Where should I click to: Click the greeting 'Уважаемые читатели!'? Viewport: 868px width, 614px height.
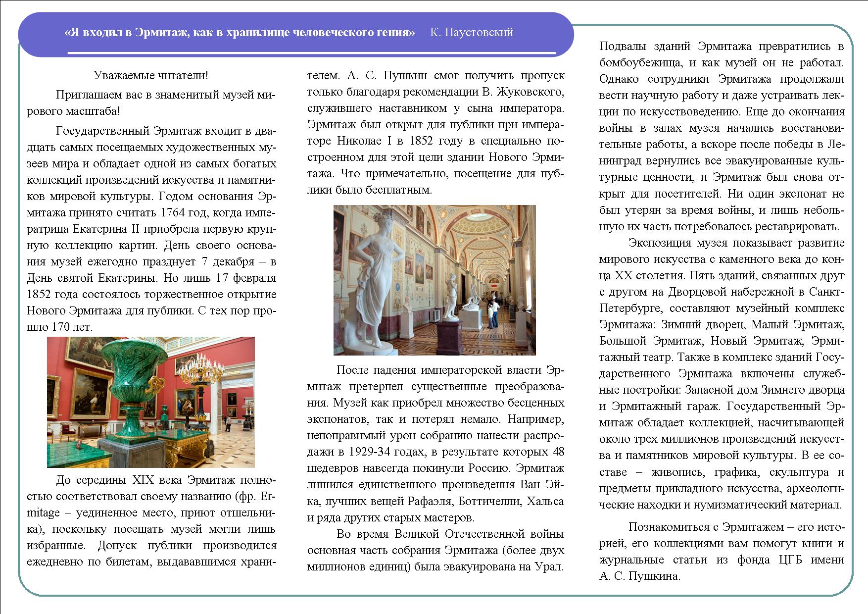click(151, 76)
